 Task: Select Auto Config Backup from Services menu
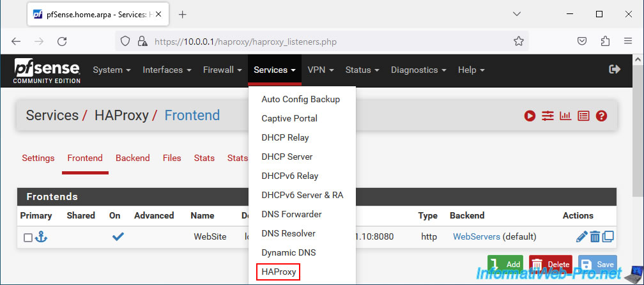(x=302, y=99)
